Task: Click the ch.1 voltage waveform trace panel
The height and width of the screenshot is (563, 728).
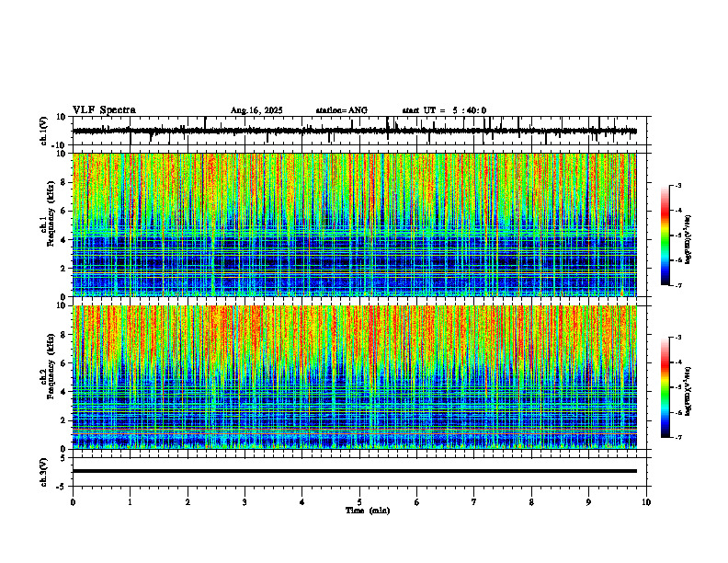Action: (361, 131)
